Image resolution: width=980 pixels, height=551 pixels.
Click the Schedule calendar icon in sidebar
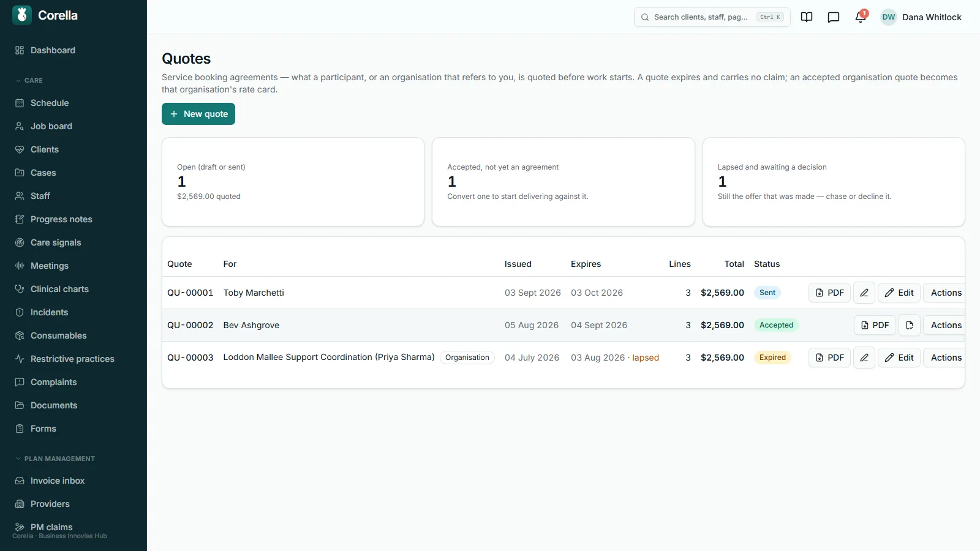20,103
